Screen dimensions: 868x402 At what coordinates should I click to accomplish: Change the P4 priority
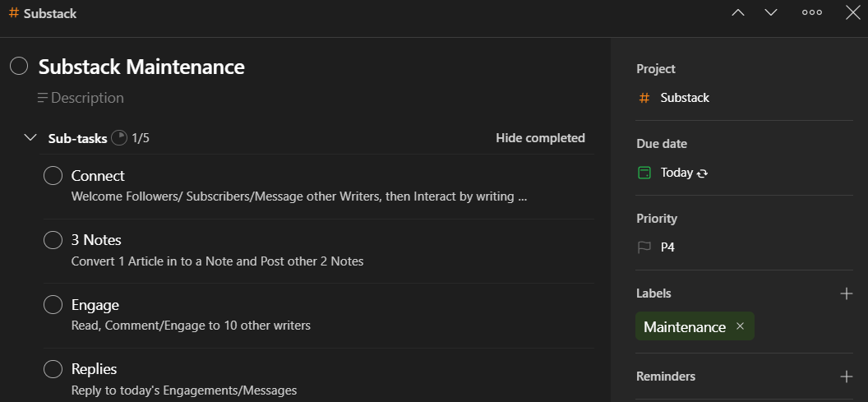pos(667,247)
